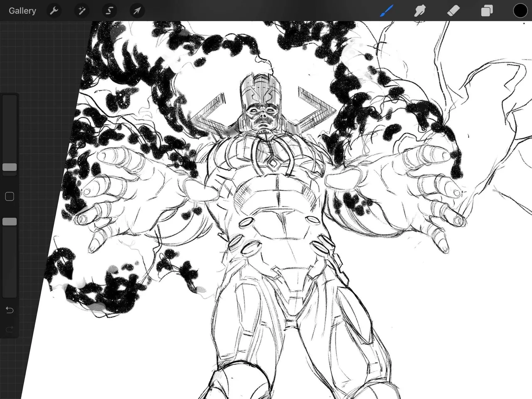Activate the Transform arrow tool

(137, 11)
